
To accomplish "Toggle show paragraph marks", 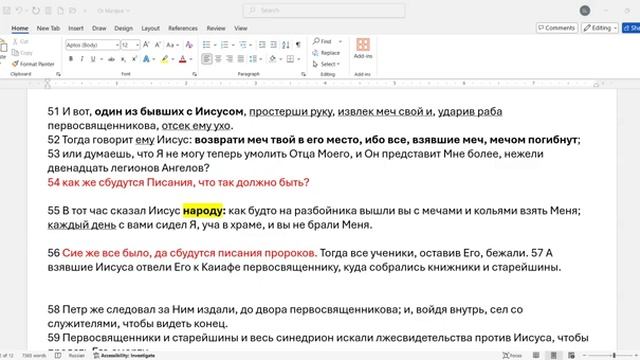I will (x=298, y=44).
